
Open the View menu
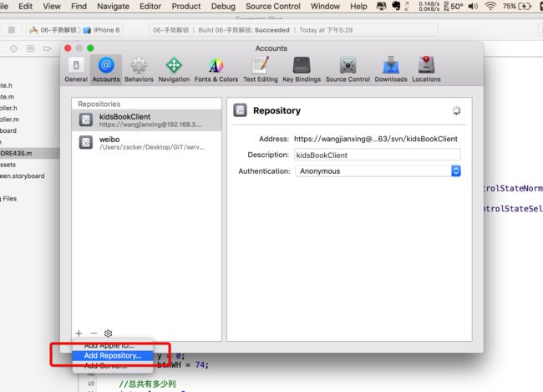(52, 6)
